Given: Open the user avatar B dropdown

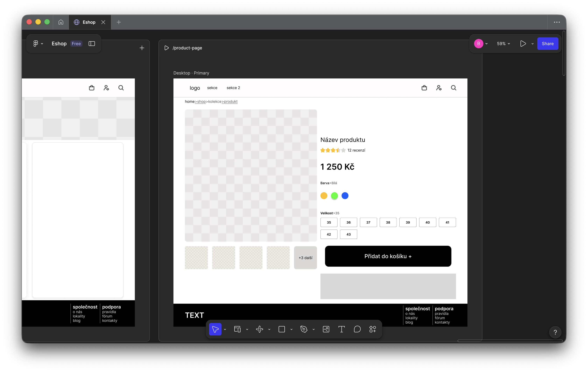Looking at the screenshot, I should click(481, 44).
